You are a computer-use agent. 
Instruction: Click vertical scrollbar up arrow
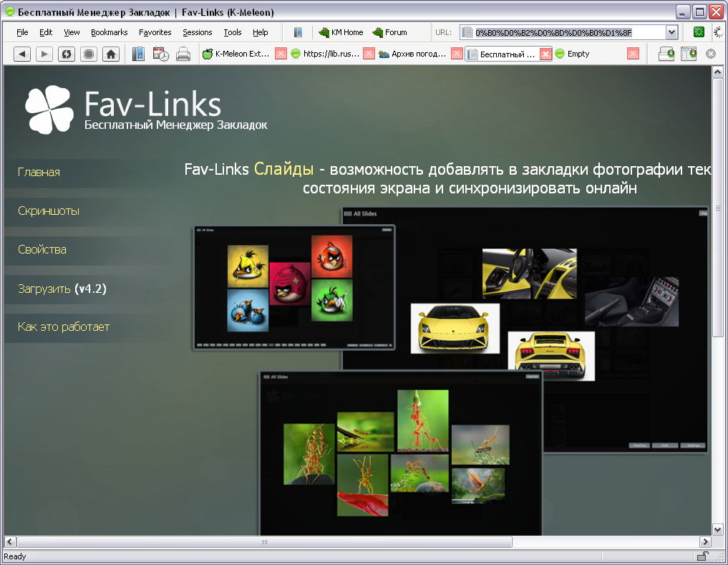pos(718,72)
